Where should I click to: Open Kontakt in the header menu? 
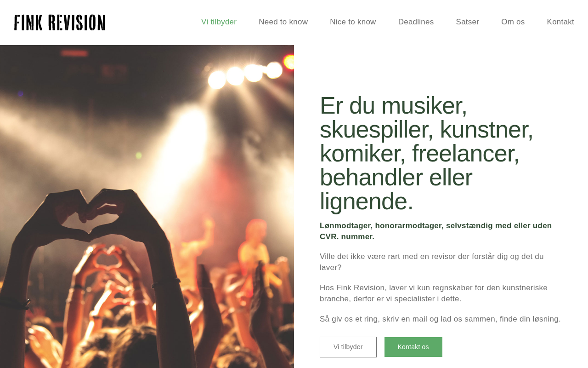pyautogui.click(x=560, y=22)
